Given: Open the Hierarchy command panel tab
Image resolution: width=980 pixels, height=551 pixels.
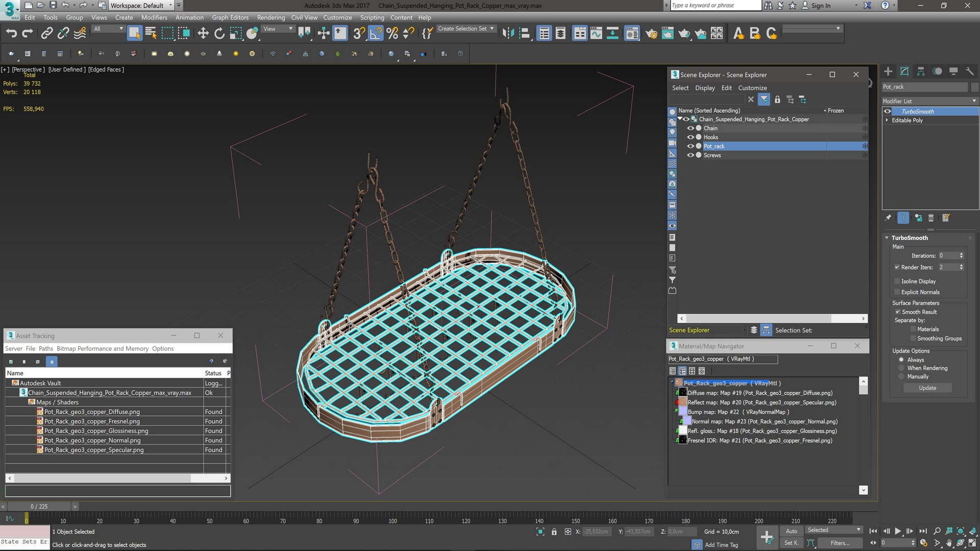Looking at the screenshot, I should point(921,71).
